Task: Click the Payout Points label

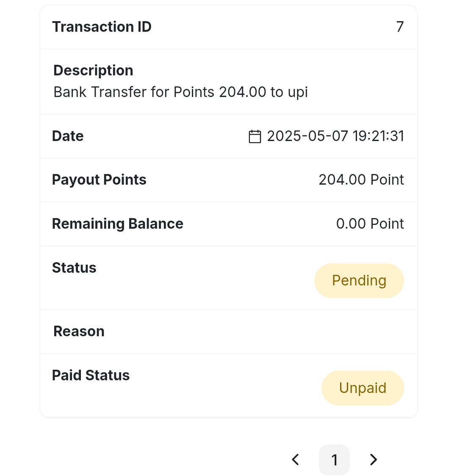Action: point(99,180)
